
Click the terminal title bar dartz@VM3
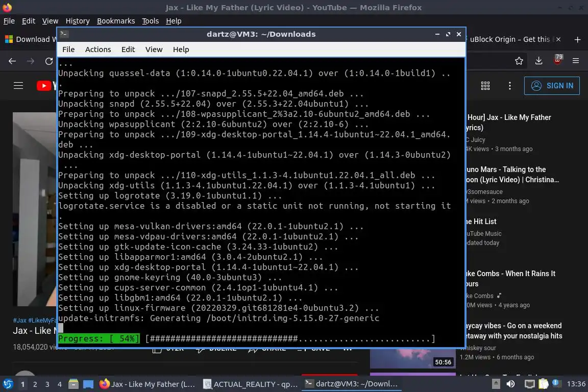pos(261,34)
